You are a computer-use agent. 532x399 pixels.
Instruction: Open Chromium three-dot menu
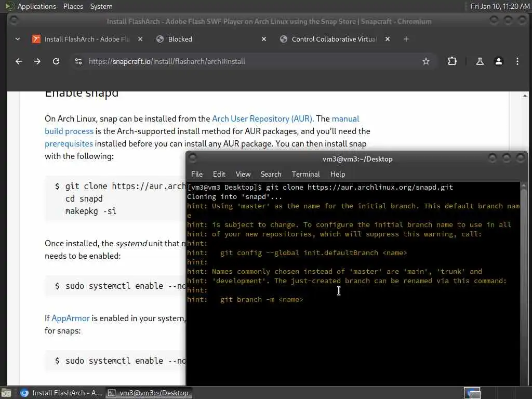[517, 61]
